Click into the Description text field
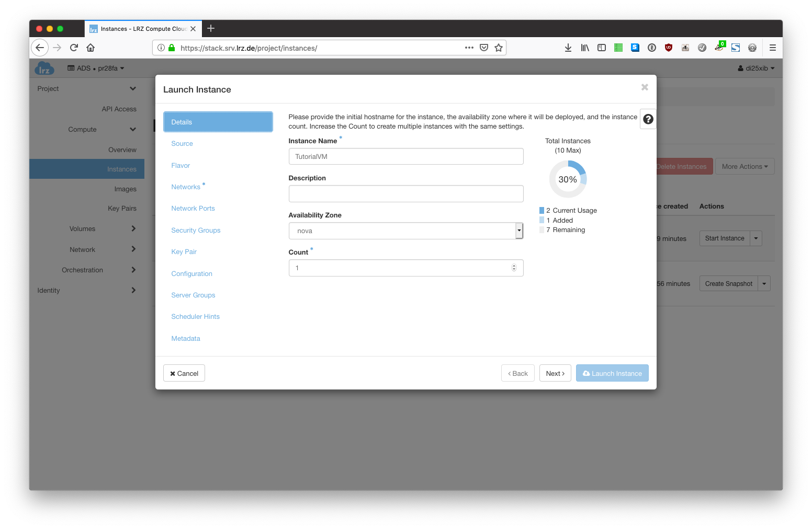This screenshot has width=812, height=529. (x=405, y=194)
